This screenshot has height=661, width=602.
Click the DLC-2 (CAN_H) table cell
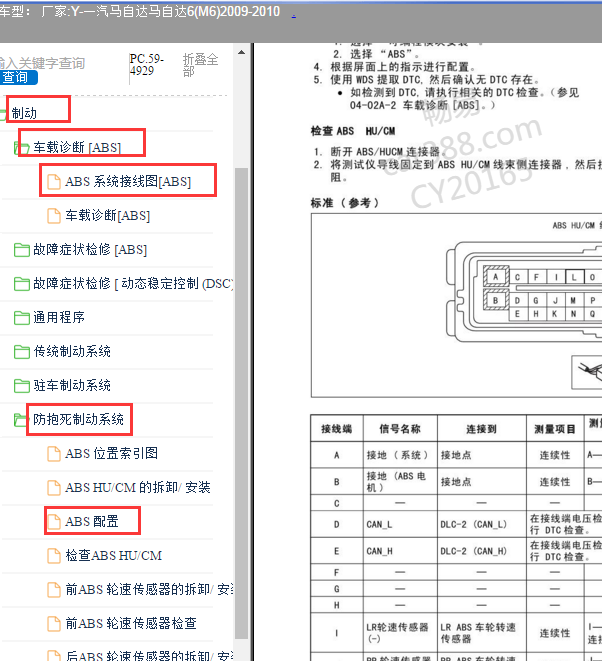(x=482, y=551)
